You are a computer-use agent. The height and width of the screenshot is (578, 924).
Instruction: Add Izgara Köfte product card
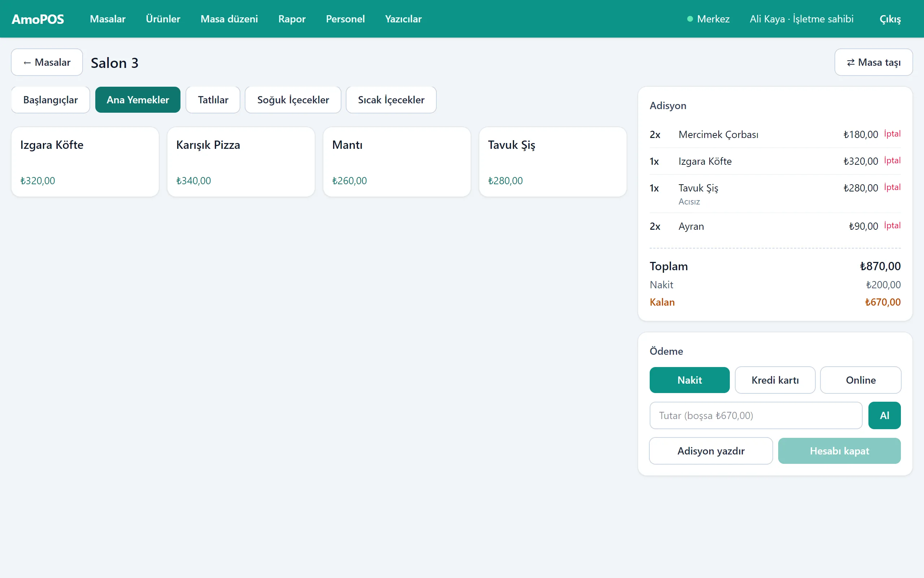coord(85,162)
